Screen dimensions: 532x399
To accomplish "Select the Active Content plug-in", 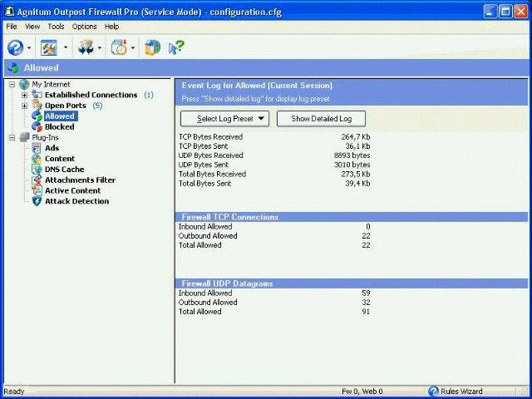I will tap(72, 190).
